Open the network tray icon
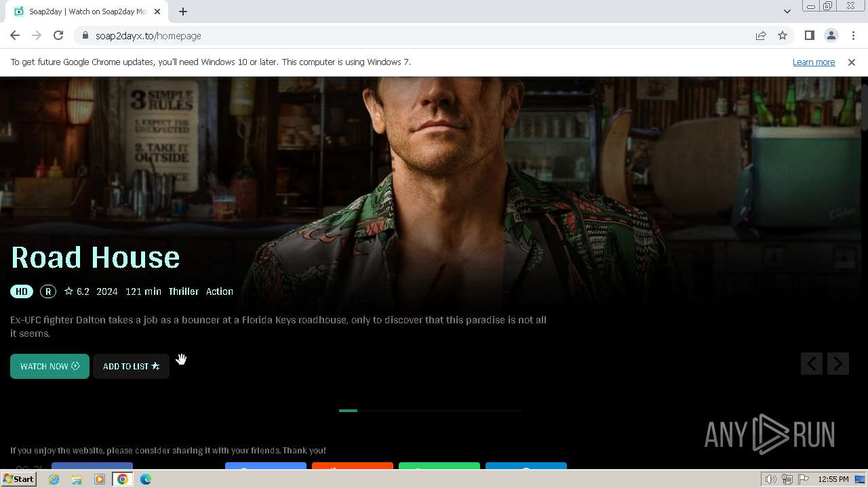 pyautogui.click(x=787, y=479)
